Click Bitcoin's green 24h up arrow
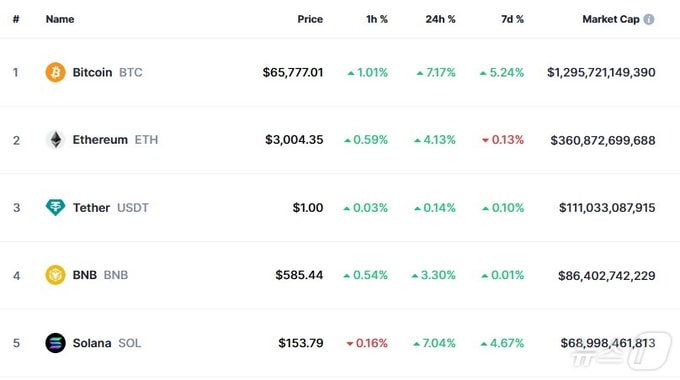Screen dimensions: 680x380 (x=419, y=73)
